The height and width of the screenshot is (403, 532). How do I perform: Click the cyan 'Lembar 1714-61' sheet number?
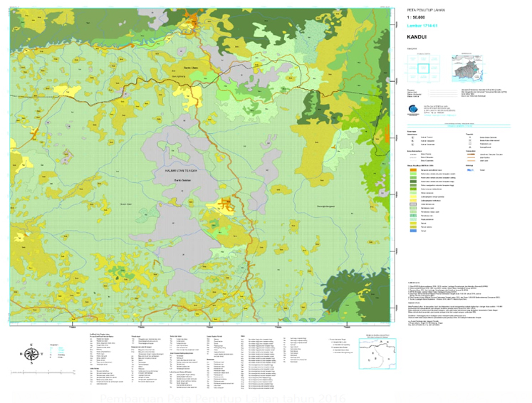[x=420, y=25]
